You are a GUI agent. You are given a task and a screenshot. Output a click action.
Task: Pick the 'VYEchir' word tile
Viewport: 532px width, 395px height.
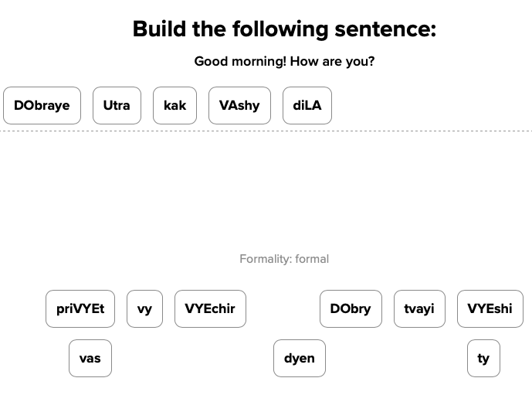point(210,309)
